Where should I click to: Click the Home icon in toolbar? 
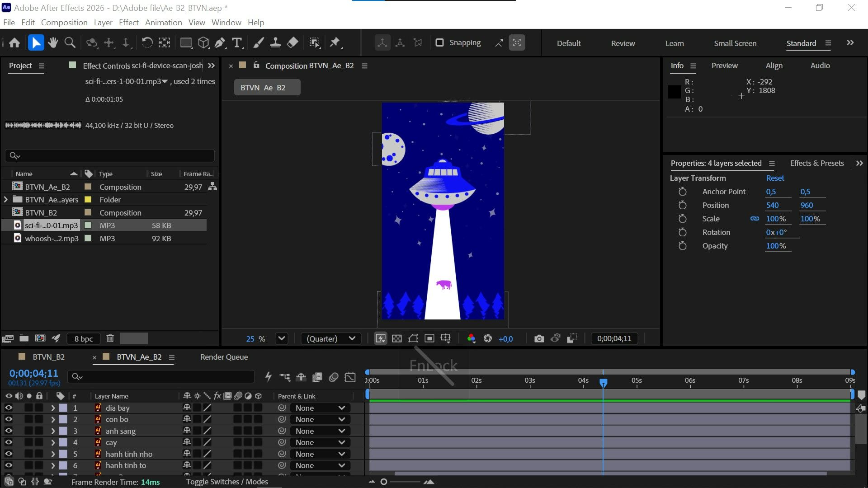tap(14, 43)
